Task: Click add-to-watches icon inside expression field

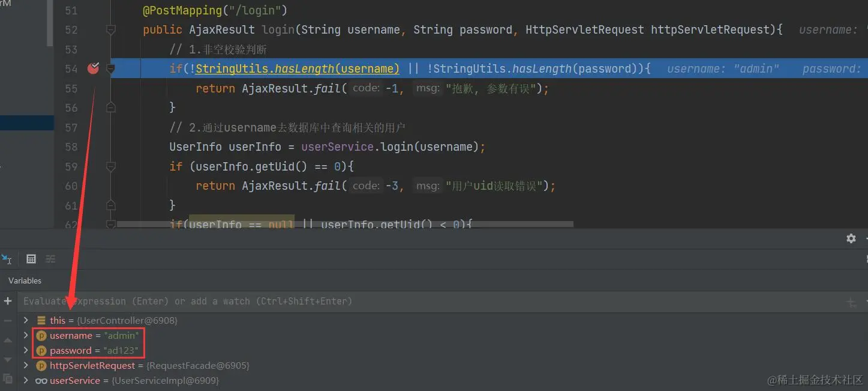Action: pyautogui.click(x=851, y=302)
